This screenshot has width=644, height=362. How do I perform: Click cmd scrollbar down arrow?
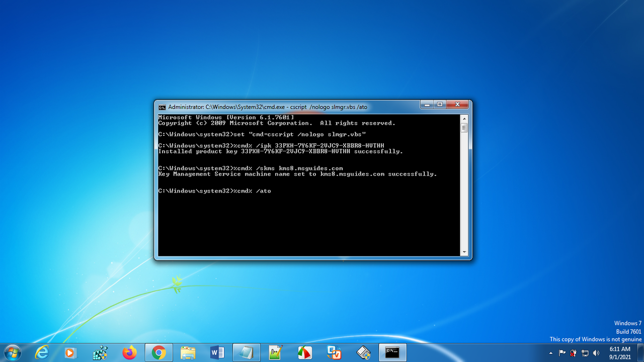pyautogui.click(x=464, y=252)
